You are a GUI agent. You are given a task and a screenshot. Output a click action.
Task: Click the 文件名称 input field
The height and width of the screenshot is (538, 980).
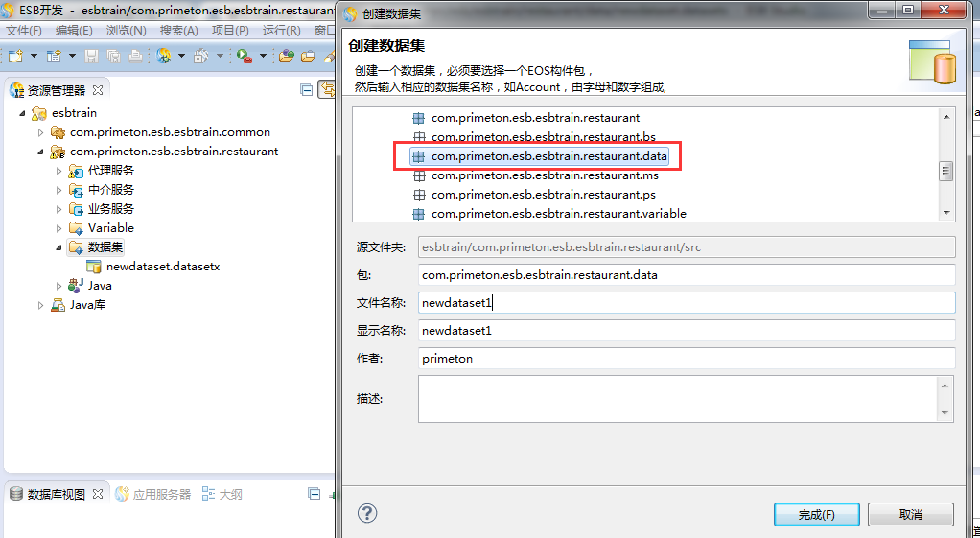687,302
